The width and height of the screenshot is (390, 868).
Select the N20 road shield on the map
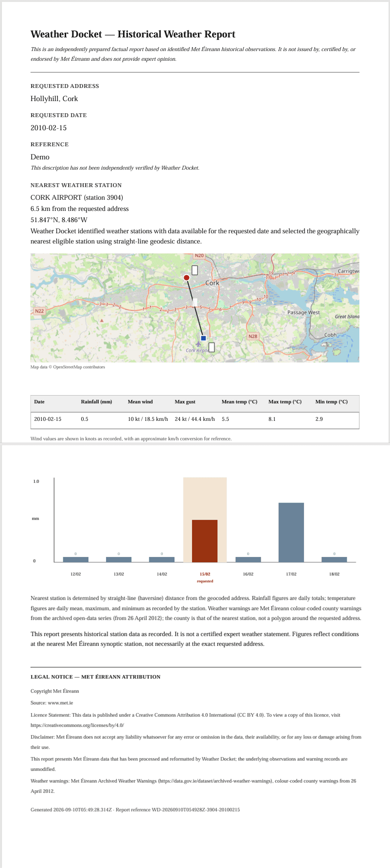(x=199, y=256)
